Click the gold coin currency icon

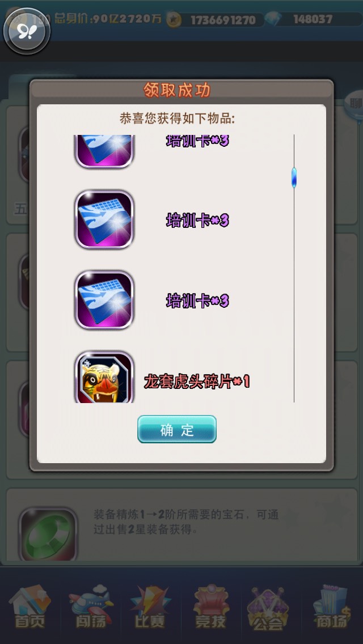(174, 19)
